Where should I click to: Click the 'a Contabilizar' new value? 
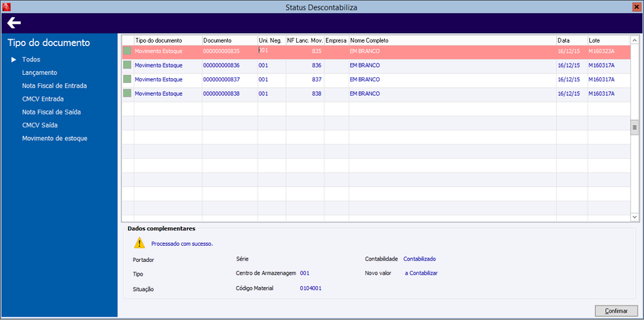coord(421,273)
